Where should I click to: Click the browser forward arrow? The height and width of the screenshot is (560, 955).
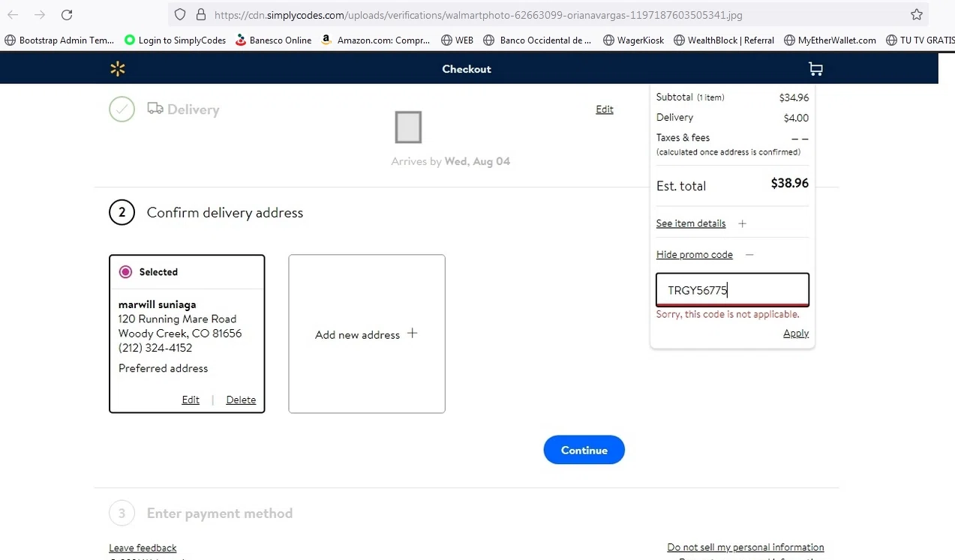pos(40,15)
